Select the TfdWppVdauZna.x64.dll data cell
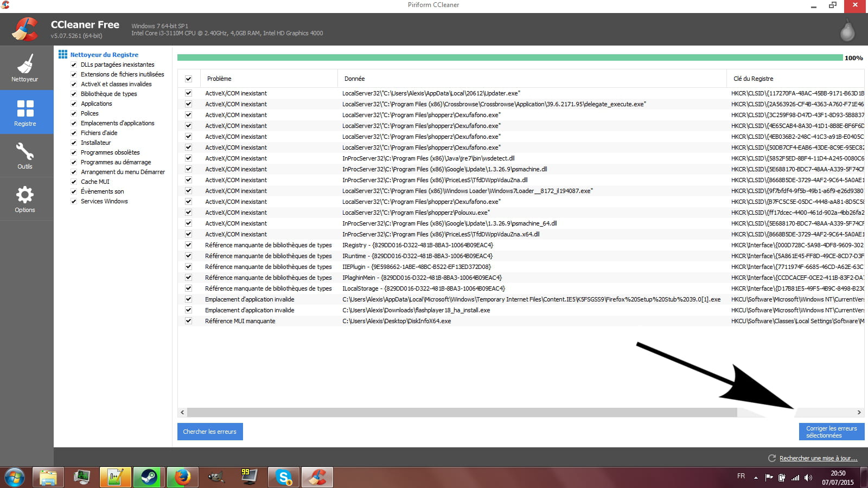The width and height of the screenshot is (868, 488). (x=441, y=234)
